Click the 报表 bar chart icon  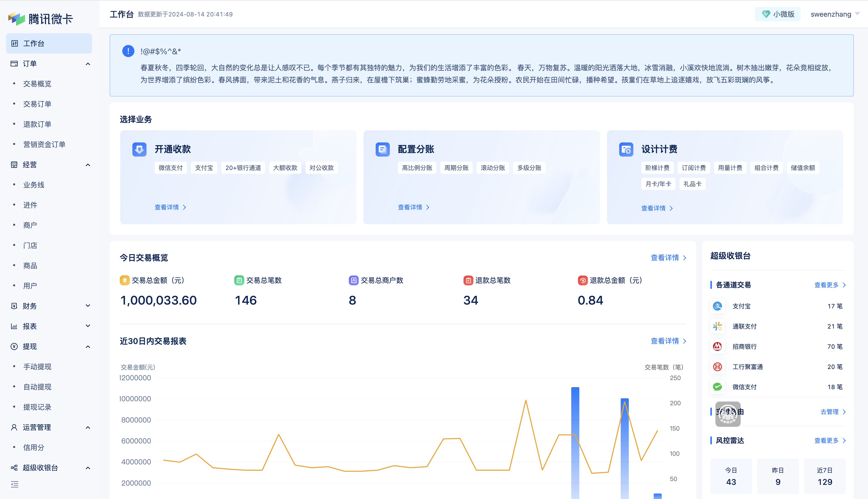[x=14, y=326]
